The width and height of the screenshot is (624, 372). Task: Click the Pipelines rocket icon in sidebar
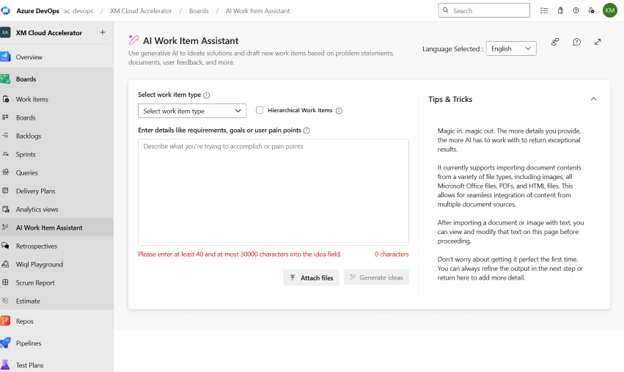6,343
